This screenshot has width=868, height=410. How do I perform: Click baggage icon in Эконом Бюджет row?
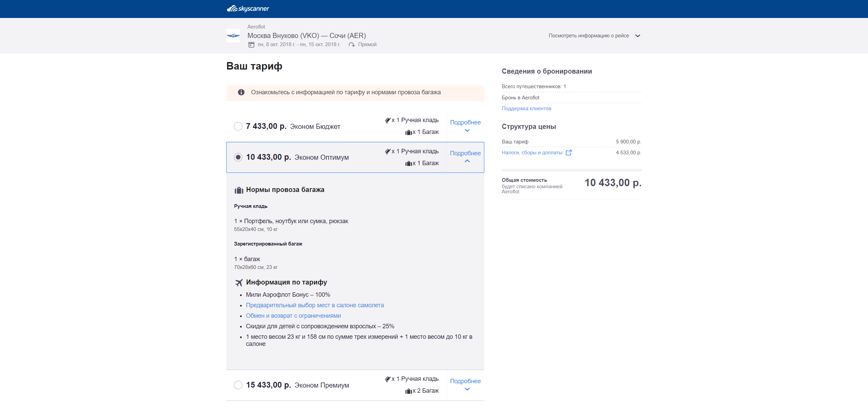409,132
